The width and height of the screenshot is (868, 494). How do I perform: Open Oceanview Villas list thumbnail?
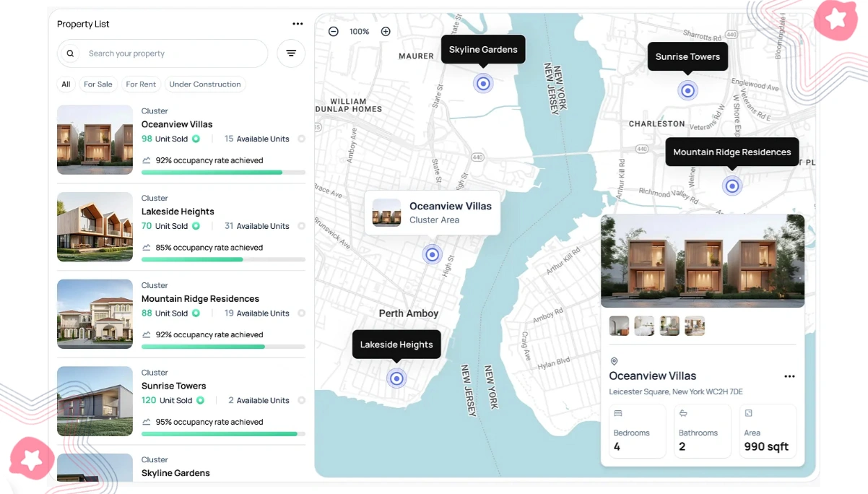(95, 139)
